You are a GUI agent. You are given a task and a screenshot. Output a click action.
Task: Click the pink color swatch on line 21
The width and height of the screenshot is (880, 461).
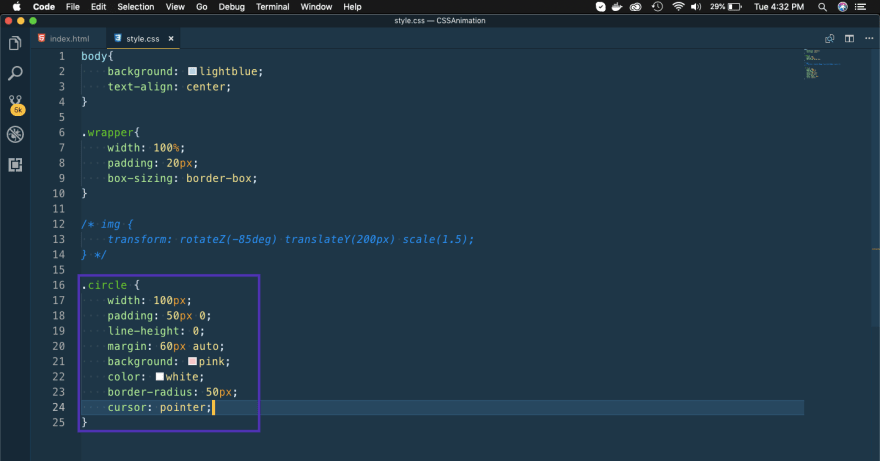[192, 362]
